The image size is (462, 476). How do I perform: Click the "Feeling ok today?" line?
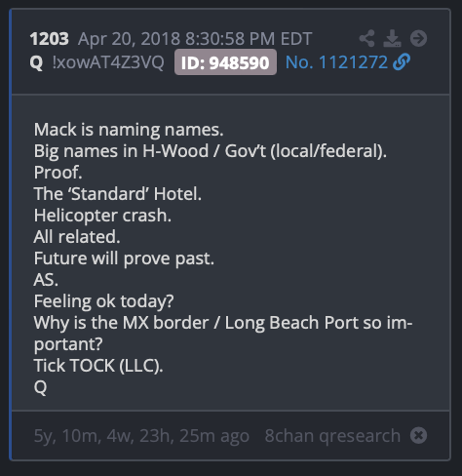(x=103, y=301)
